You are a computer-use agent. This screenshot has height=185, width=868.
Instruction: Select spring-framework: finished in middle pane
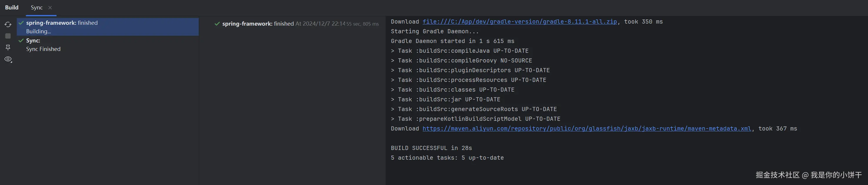258,24
